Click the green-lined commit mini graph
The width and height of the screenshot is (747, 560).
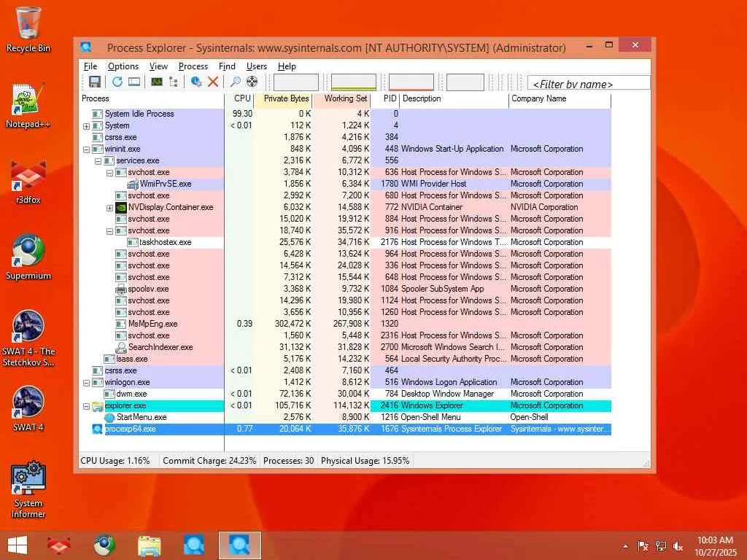coord(354,82)
